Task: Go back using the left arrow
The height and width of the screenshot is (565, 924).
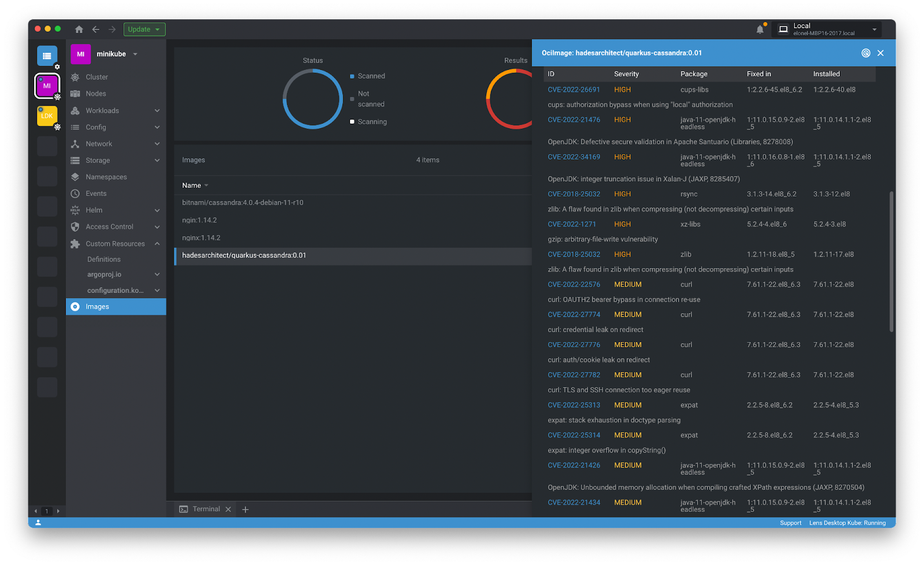Action: [96, 29]
